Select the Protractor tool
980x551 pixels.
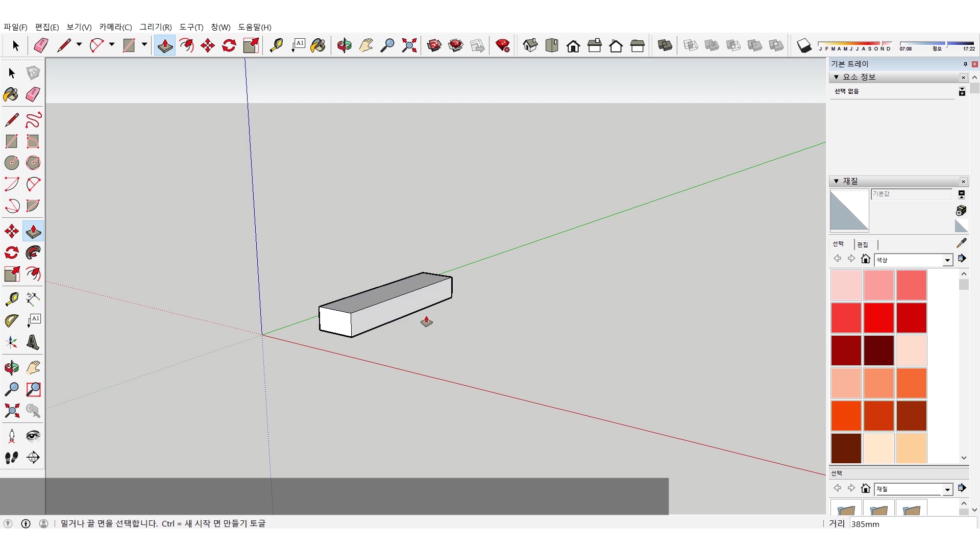[12, 320]
